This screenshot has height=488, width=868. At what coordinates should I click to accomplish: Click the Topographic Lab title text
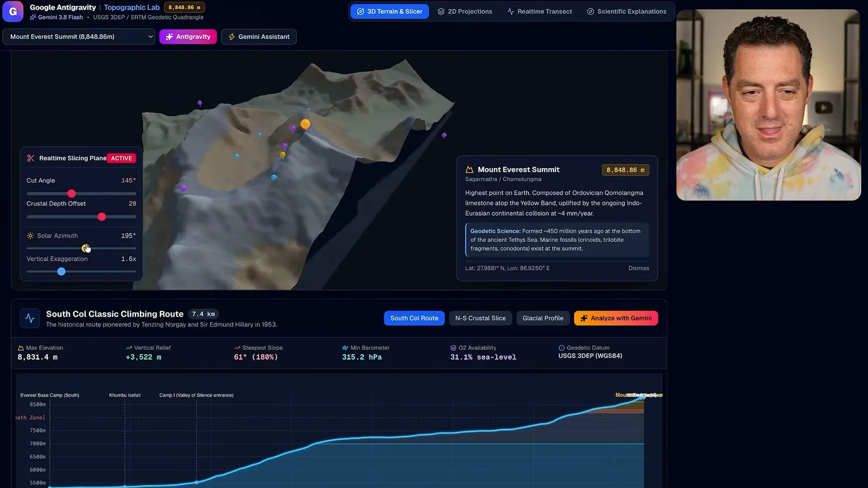132,8
